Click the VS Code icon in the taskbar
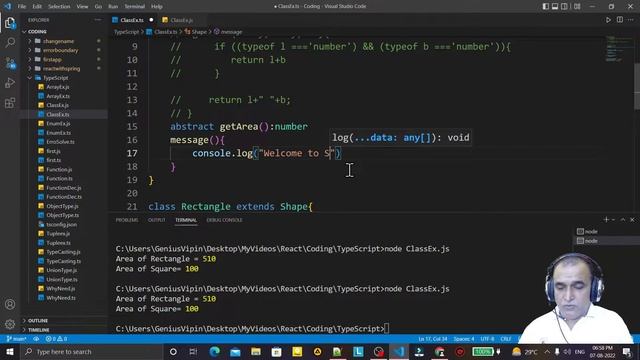This screenshot has height=360, width=640. point(399,351)
